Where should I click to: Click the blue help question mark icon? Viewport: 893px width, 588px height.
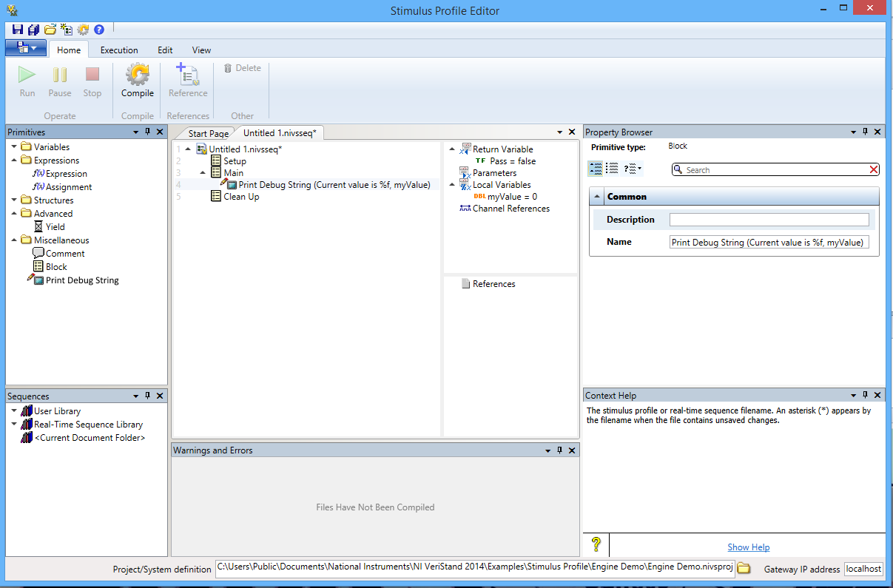(98, 30)
